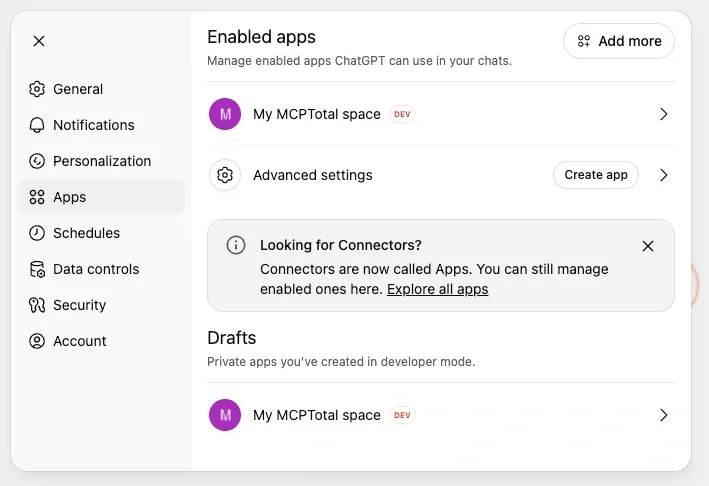Click the General gear icon
Screen dimensions: 709x486
(x=37, y=89)
